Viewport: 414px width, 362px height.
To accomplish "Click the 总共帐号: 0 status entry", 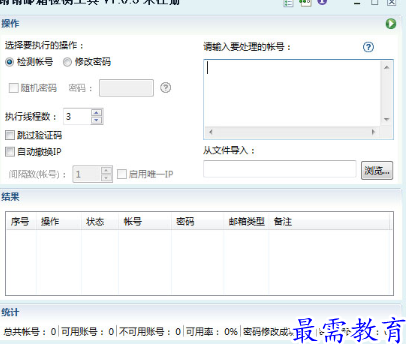I will click(30, 332).
